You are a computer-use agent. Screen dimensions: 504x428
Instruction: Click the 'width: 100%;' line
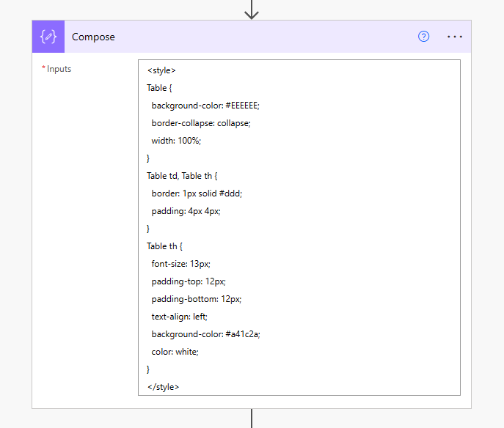pyautogui.click(x=176, y=141)
